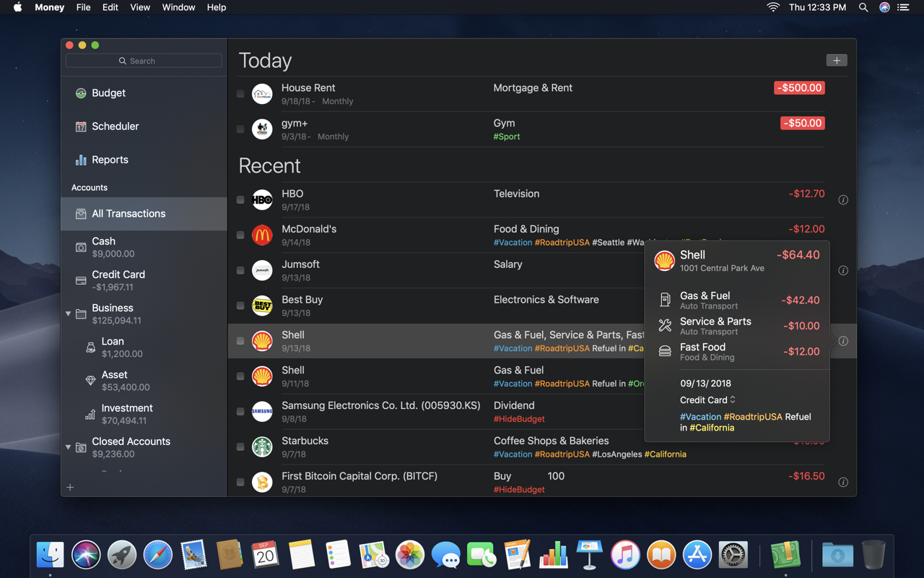Click the Closed Accounts folder icon
Viewport: 924px width, 578px height.
tap(81, 448)
